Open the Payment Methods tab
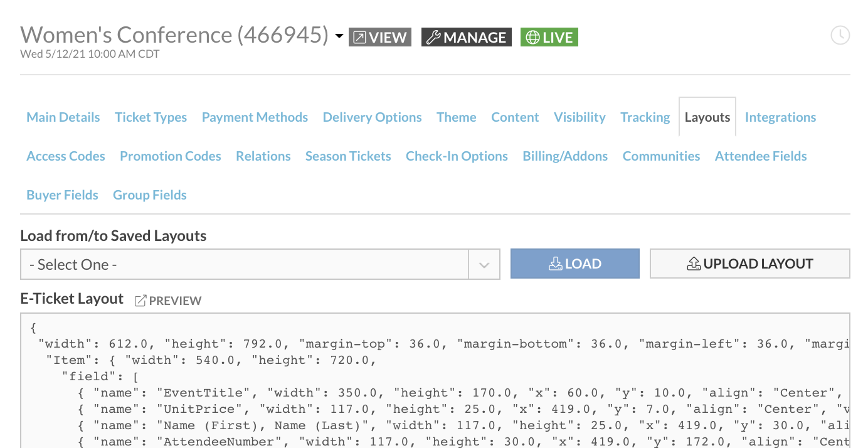Image resolution: width=868 pixels, height=448 pixels. coord(255,117)
